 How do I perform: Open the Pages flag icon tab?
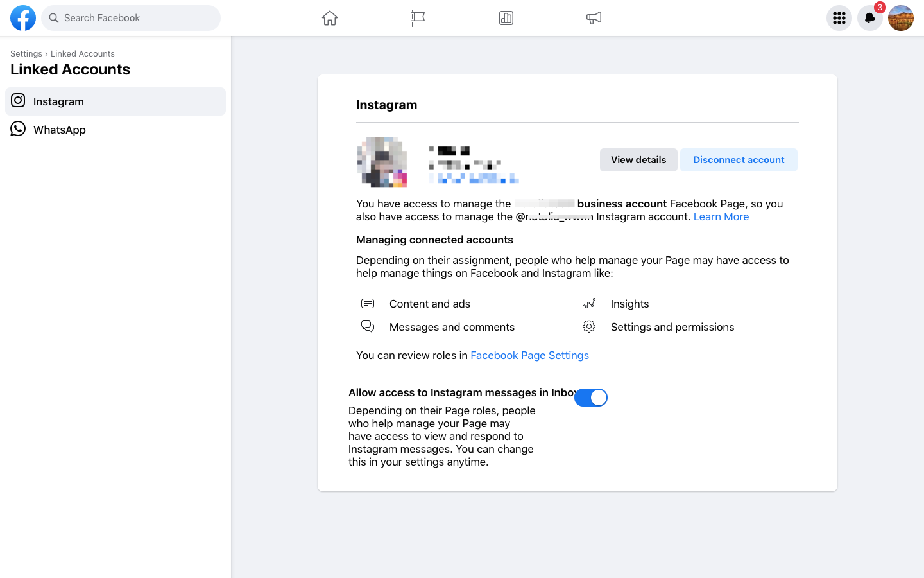click(418, 18)
